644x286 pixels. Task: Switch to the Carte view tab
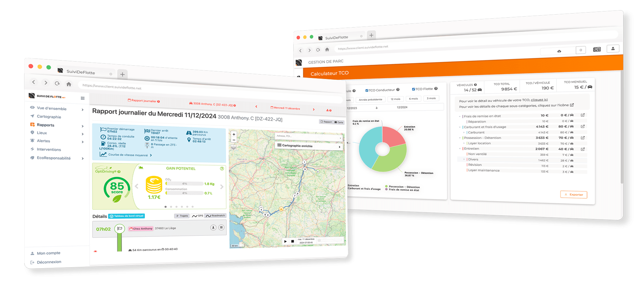click(339, 122)
